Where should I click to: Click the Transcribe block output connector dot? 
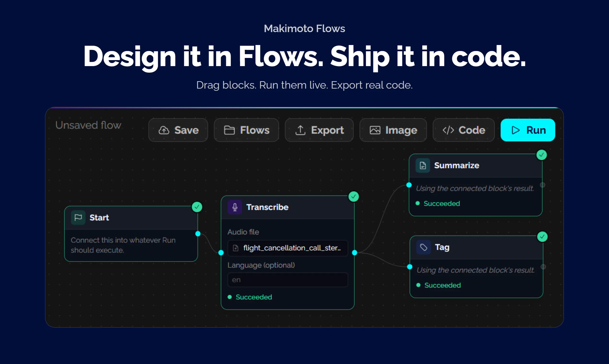[x=355, y=253]
